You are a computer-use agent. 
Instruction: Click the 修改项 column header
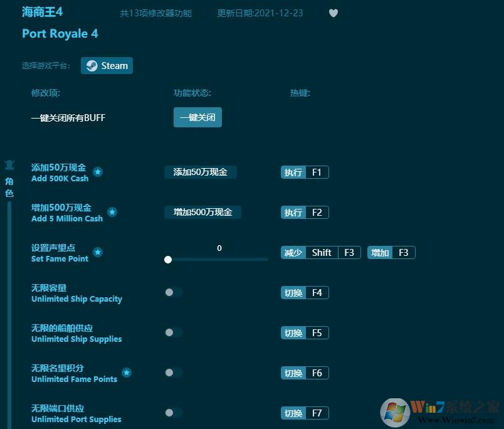point(46,93)
